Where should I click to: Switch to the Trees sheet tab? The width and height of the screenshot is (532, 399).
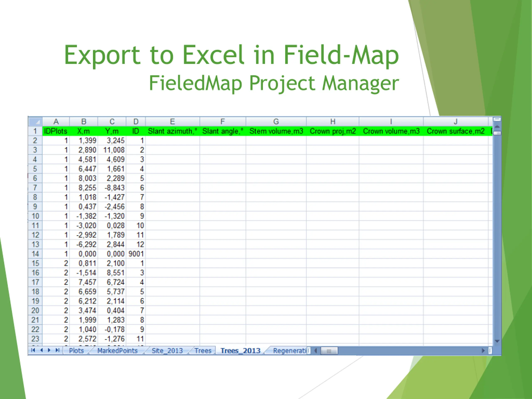point(203,351)
